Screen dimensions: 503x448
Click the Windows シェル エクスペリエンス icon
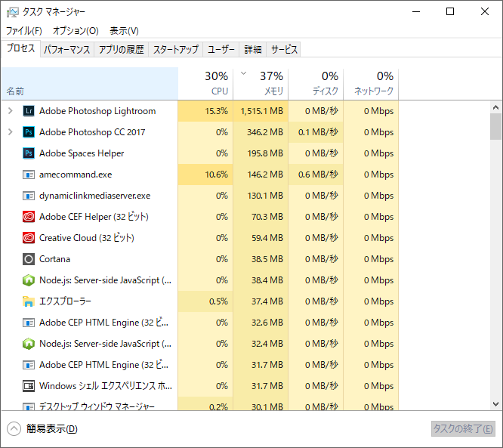click(x=29, y=386)
